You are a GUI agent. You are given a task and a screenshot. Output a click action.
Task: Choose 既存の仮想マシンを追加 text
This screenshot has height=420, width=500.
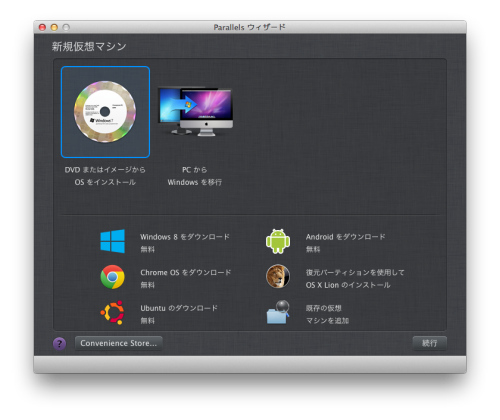tap(327, 314)
